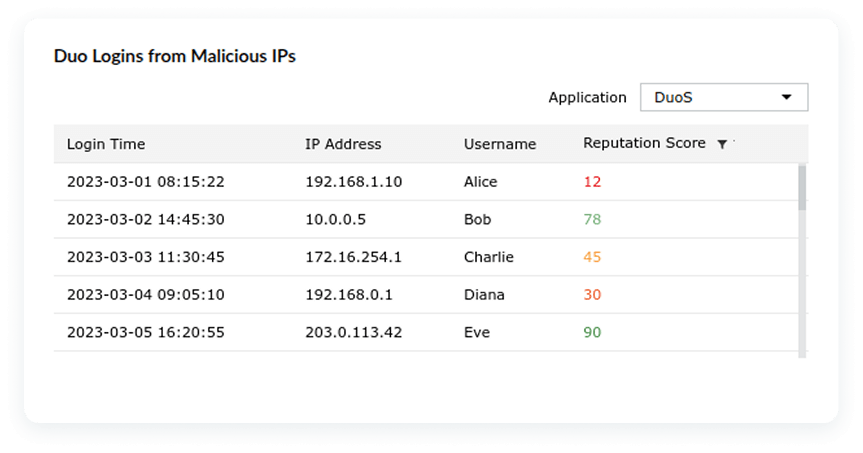Click Alice's red reputation score 12

(x=592, y=182)
